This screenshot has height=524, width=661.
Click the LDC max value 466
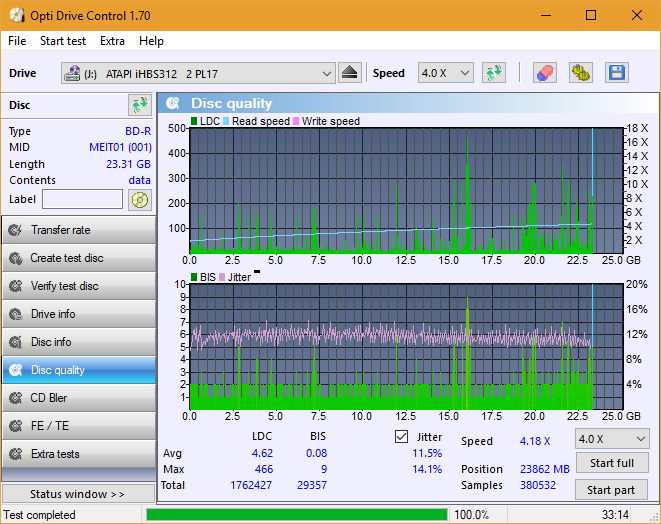coord(264,469)
